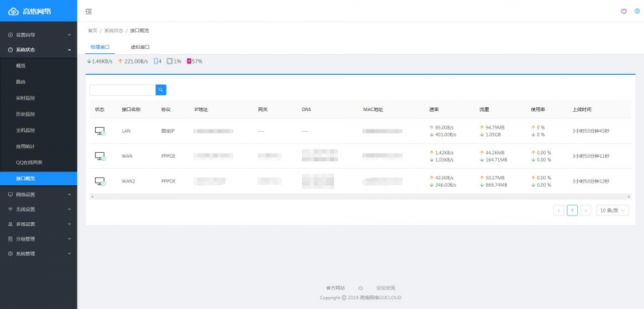Click the 设置向导 compass icon in sidebar
Screen dimensions: 644x309
tap(10, 35)
